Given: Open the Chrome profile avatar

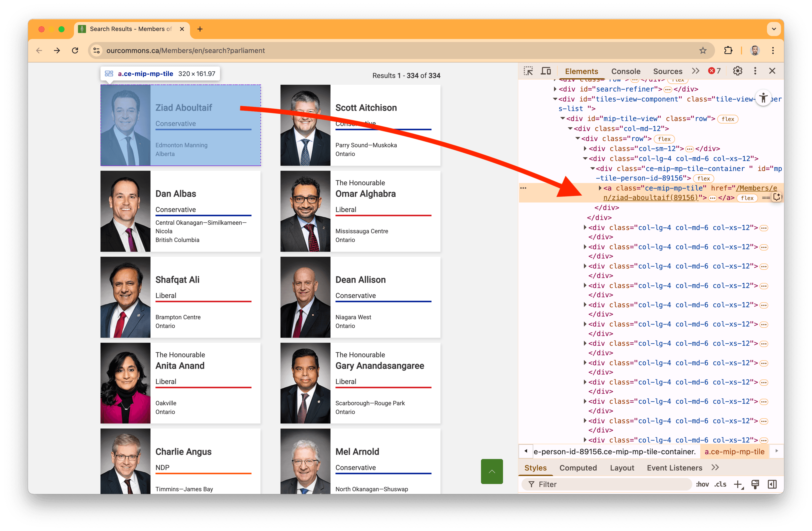Looking at the screenshot, I should (x=755, y=50).
